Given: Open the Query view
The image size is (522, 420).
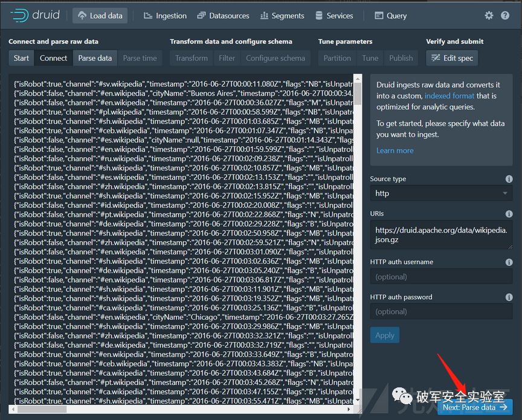Looking at the screenshot, I should pyautogui.click(x=391, y=16).
